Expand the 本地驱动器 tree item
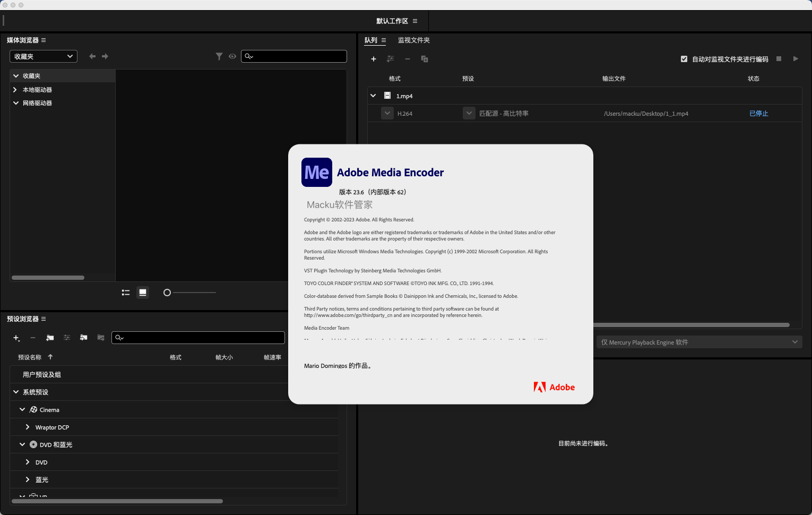 15,90
